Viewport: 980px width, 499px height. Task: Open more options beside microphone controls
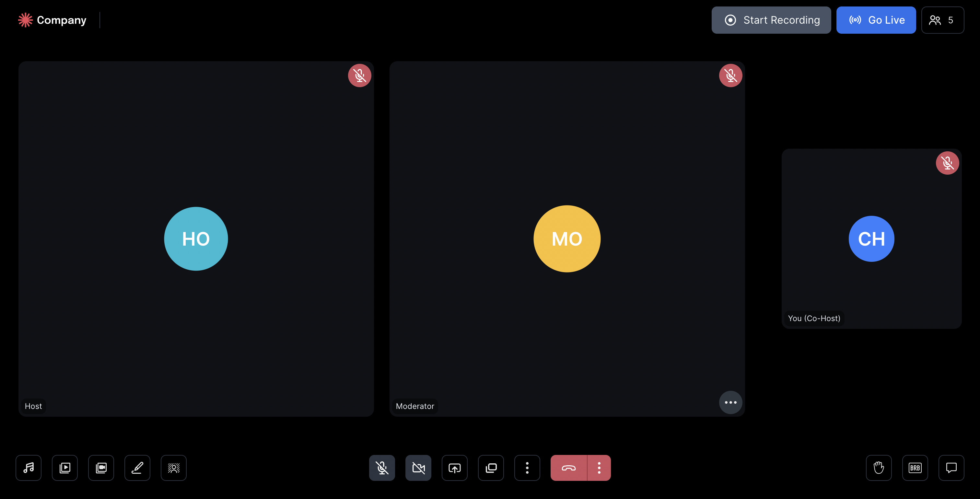coord(527,468)
